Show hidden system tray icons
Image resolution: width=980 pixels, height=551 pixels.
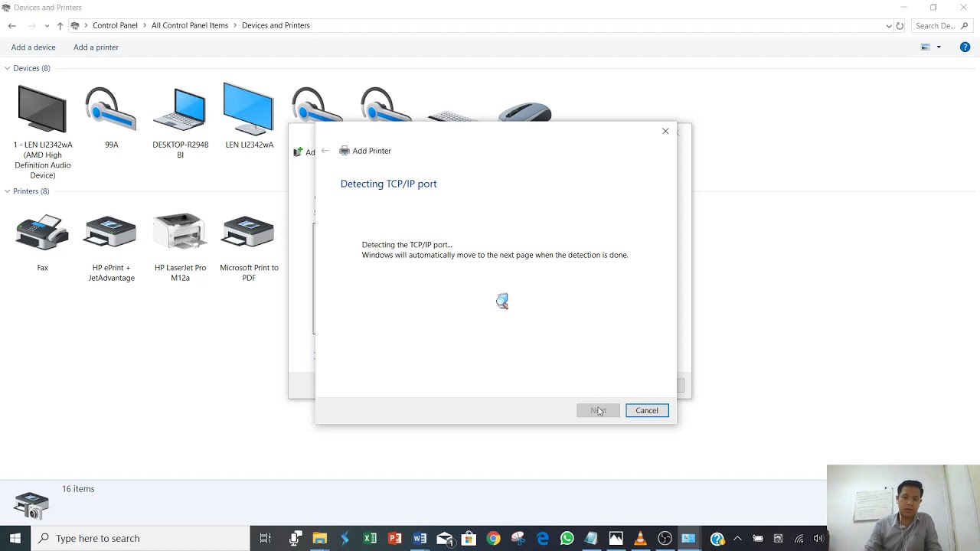[x=737, y=538]
